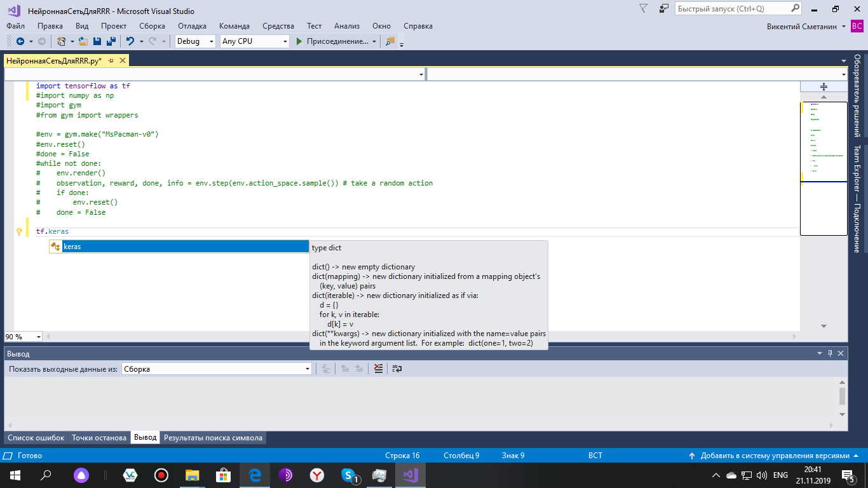The image size is (868, 488).
Task: Click the Clear All icon in Output panel
Action: click(x=379, y=369)
